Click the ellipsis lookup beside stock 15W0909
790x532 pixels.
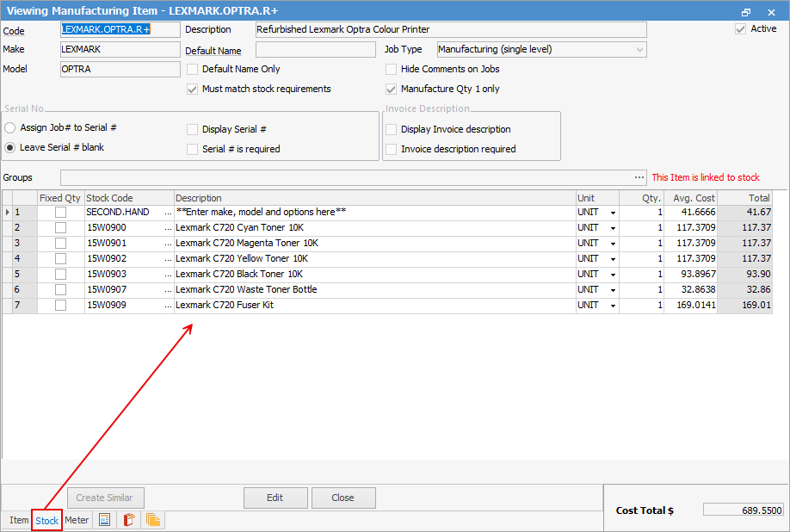pos(169,306)
